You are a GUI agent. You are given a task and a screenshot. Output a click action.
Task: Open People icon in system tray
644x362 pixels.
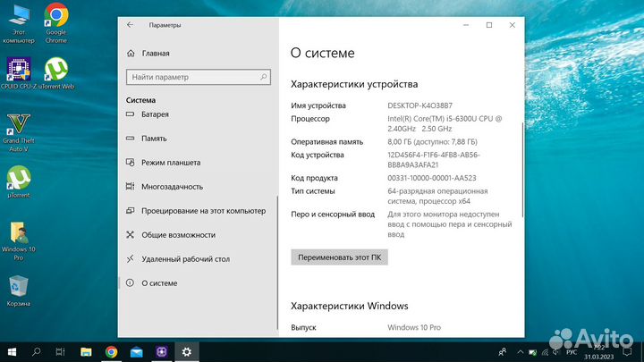click(x=502, y=352)
